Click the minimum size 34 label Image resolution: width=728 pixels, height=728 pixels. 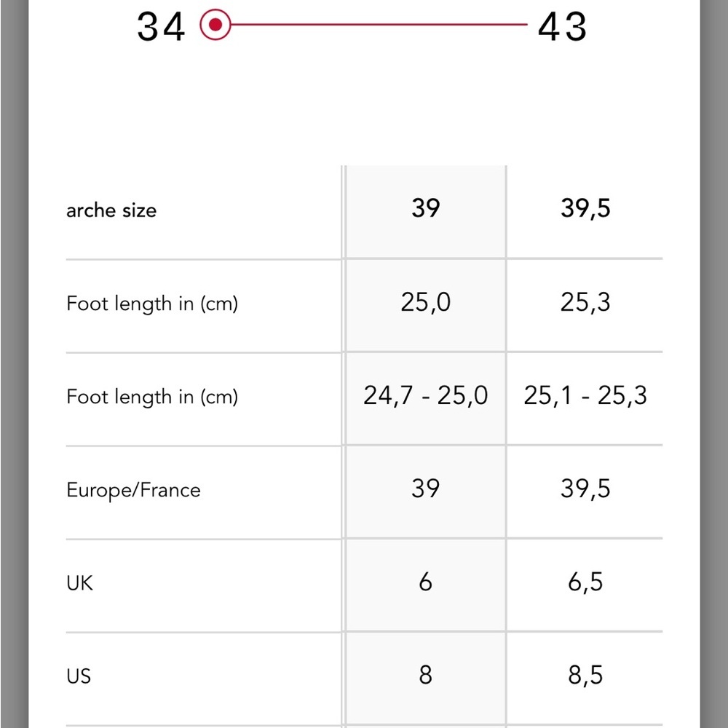click(x=161, y=27)
